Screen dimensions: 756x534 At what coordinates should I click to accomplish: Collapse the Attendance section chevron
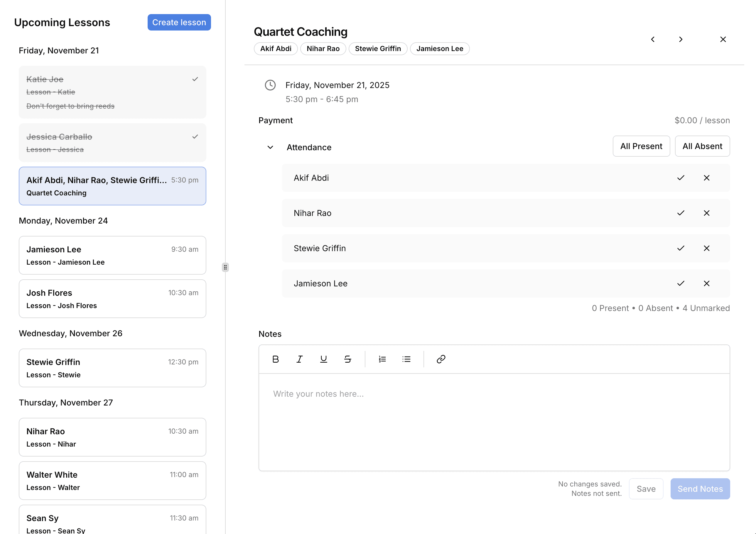click(270, 147)
